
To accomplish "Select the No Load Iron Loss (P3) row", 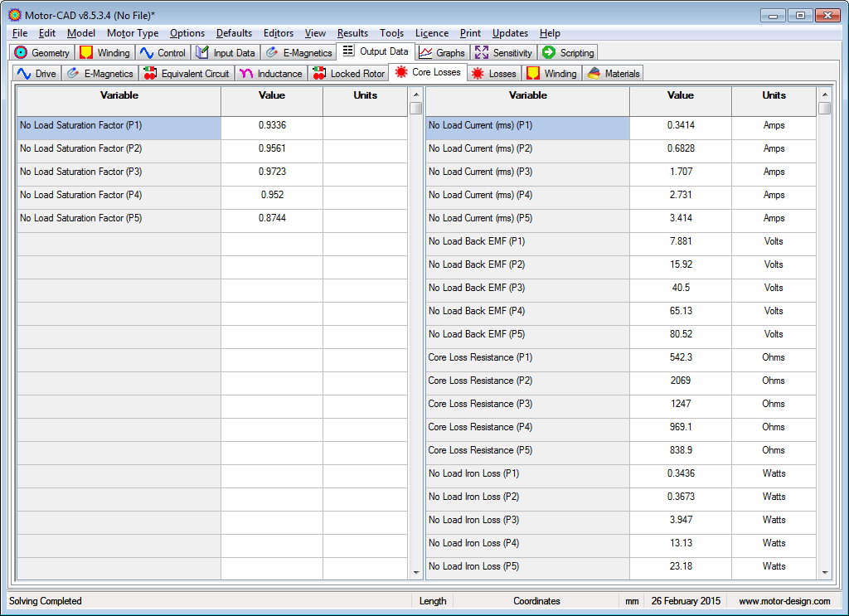I will (x=621, y=523).
